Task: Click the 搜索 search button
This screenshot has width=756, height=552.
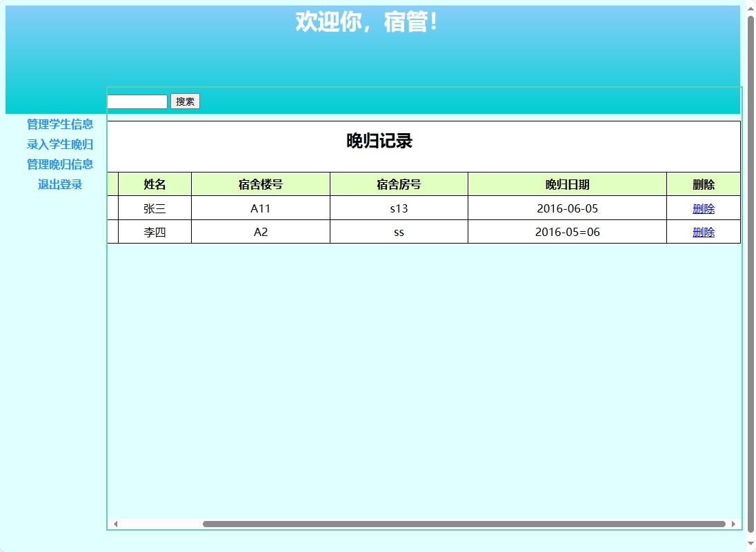Action: click(x=184, y=101)
